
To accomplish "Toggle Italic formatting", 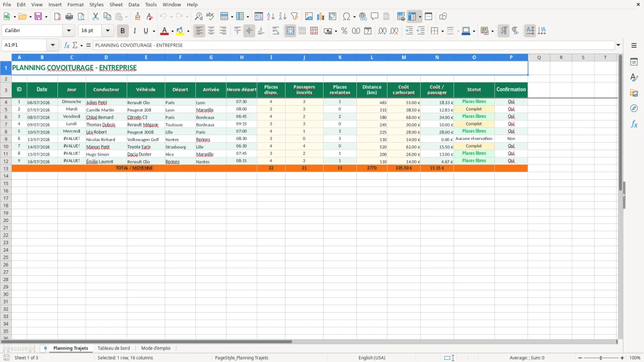I will click(134, 31).
